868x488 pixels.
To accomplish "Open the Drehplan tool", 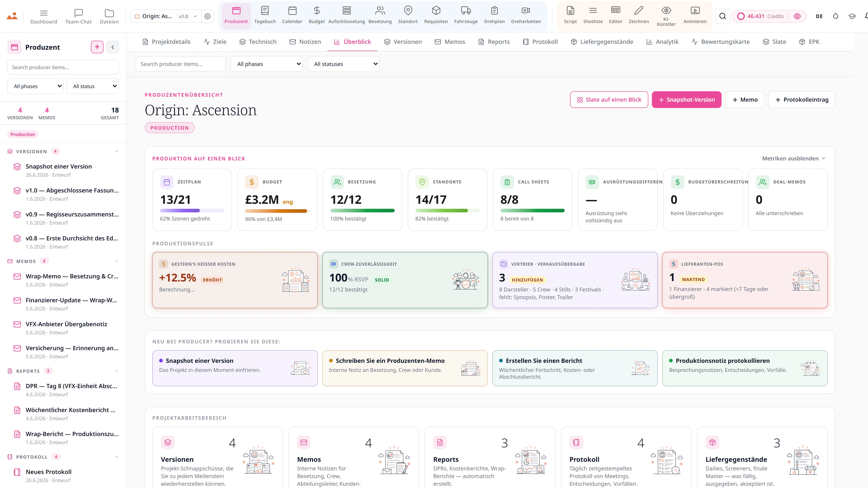I will 494,16.
